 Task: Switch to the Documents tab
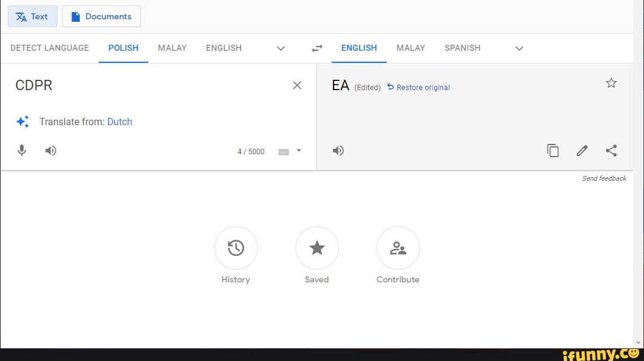[x=101, y=16]
